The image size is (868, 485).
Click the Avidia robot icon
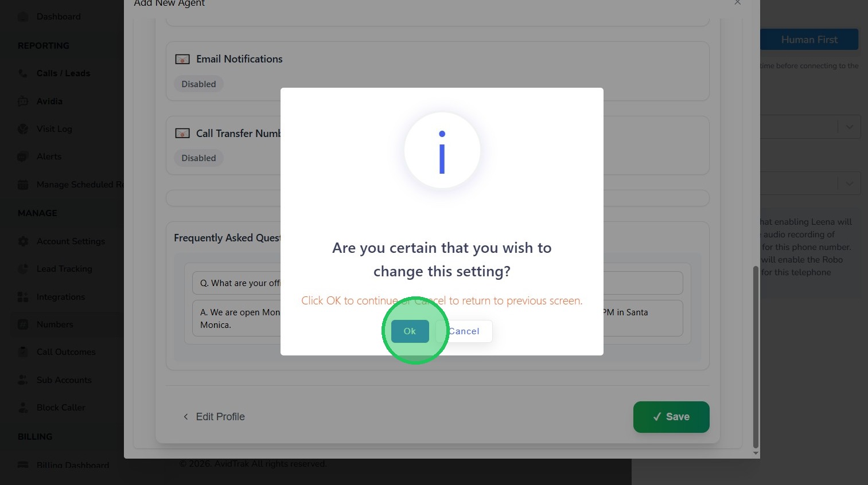(23, 101)
